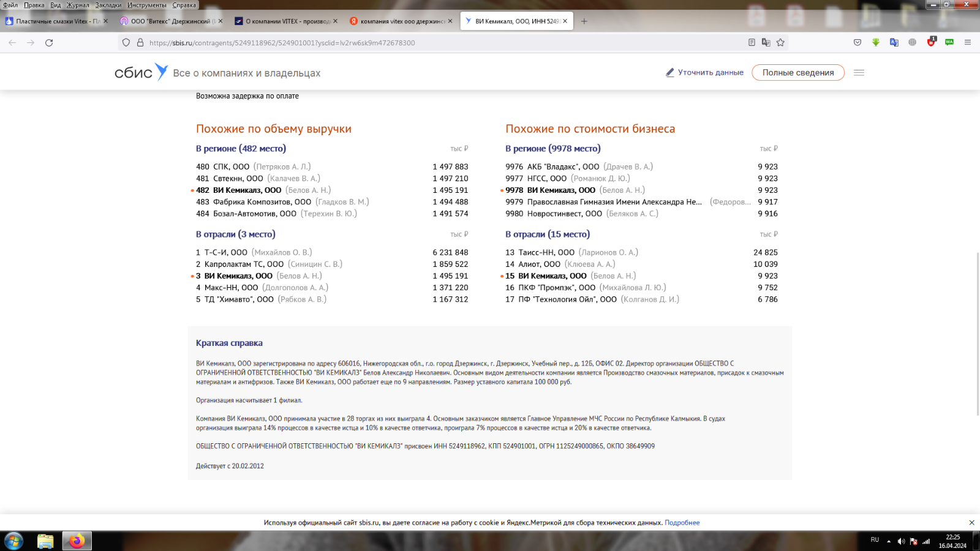
Task: Close the cookie notice banner
Action: [x=971, y=522]
